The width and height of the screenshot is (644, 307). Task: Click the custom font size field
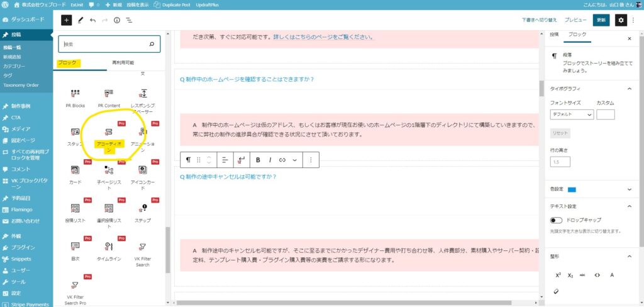(606, 114)
